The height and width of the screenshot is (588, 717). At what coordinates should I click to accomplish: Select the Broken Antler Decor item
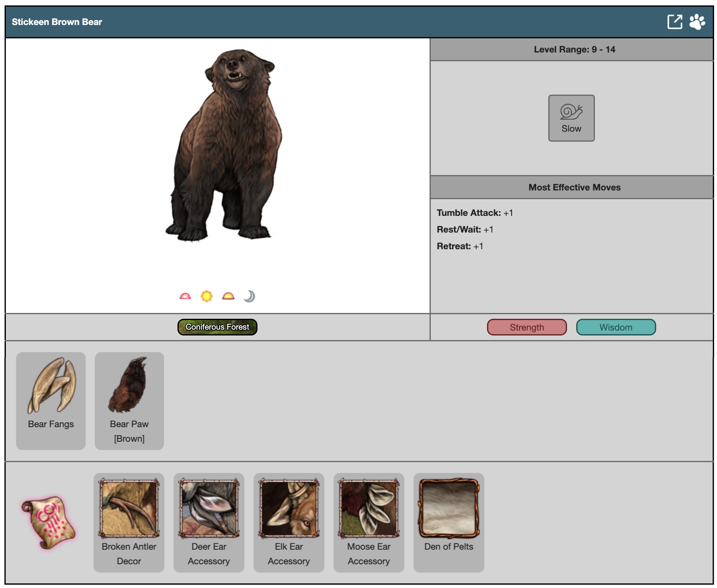click(x=129, y=522)
